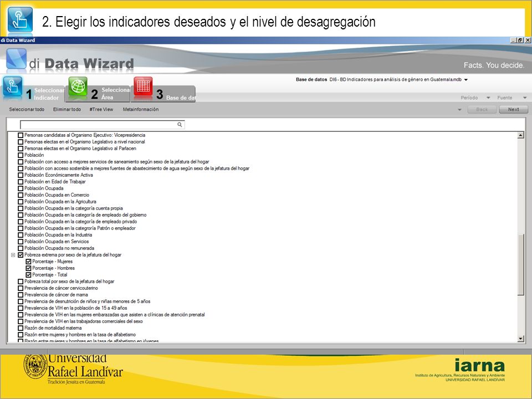
Task: Select text Población con acceso sostenible a mejores fuentes
Action: tap(137, 168)
